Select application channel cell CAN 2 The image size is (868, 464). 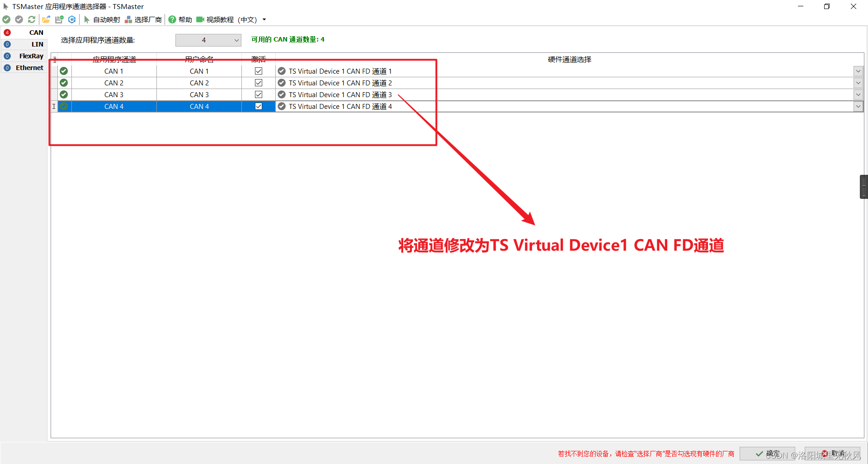click(114, 83)
